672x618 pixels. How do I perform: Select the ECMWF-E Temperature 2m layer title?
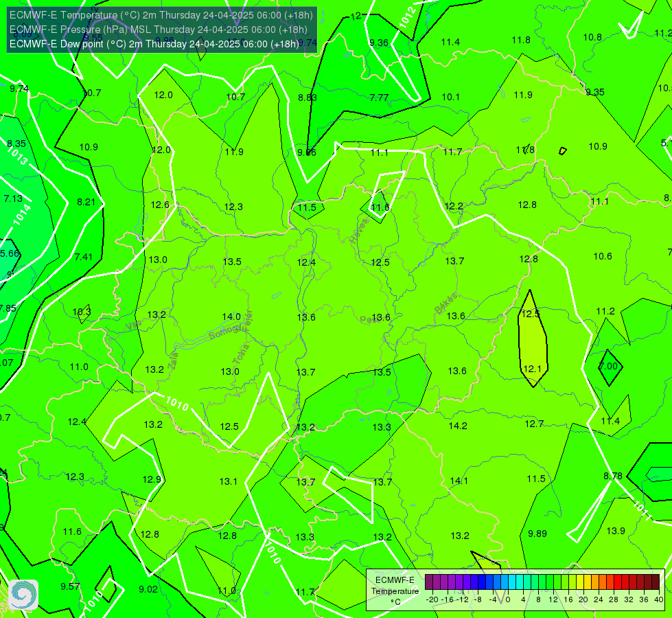(x=161, y=15)
